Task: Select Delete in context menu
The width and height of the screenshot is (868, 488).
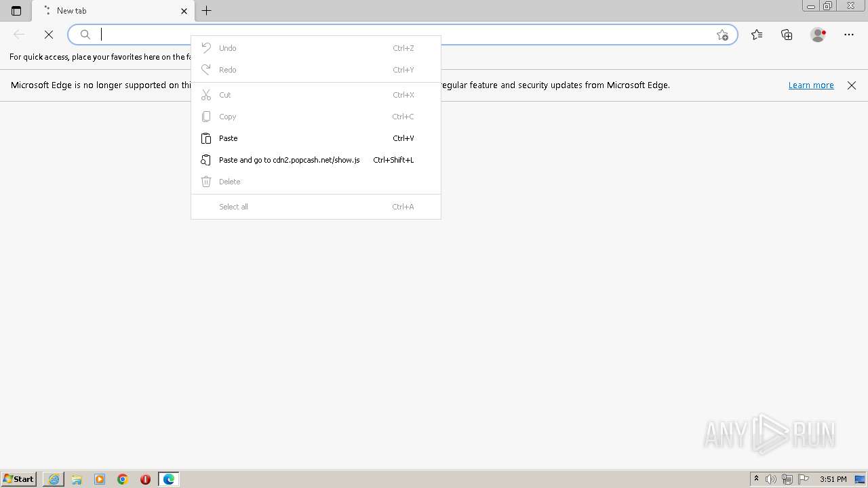Action: click(x=316, y=182)
